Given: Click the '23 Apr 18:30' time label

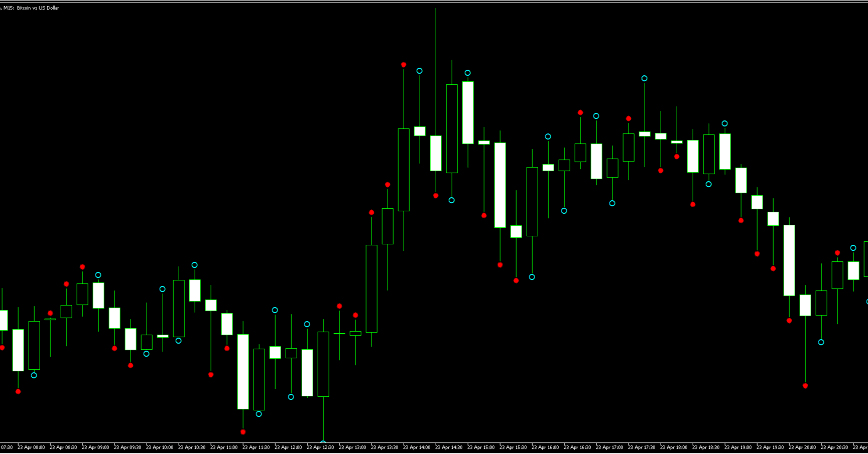Looking at the screenshot, I should 706,447.
